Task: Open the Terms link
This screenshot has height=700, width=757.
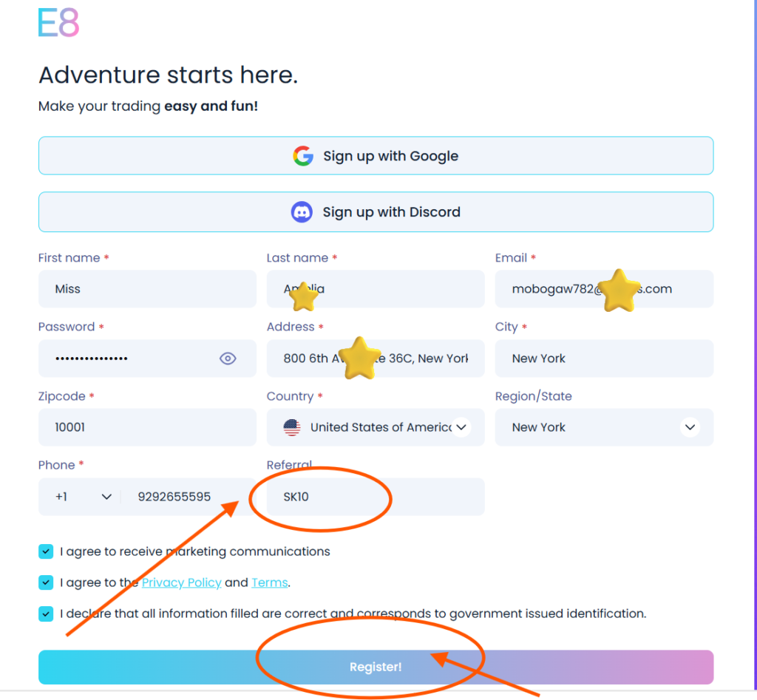Action: [269, 582]
